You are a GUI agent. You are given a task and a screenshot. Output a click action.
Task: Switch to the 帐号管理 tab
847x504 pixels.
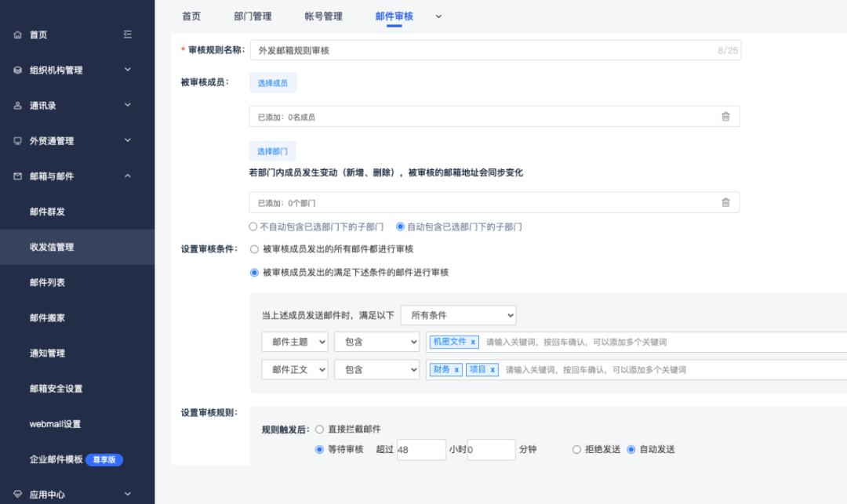point(325,15)
